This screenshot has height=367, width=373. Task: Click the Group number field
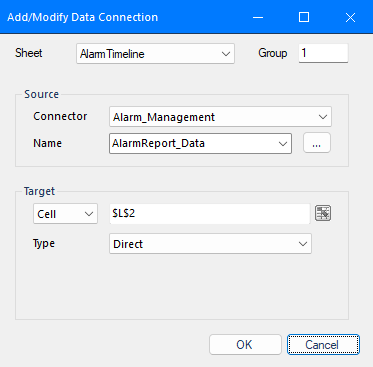coord(323,53)
